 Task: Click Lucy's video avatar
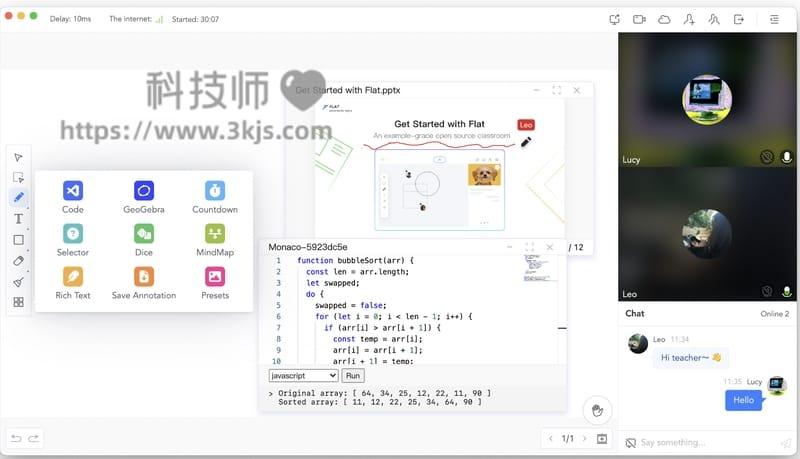point(707,100)
